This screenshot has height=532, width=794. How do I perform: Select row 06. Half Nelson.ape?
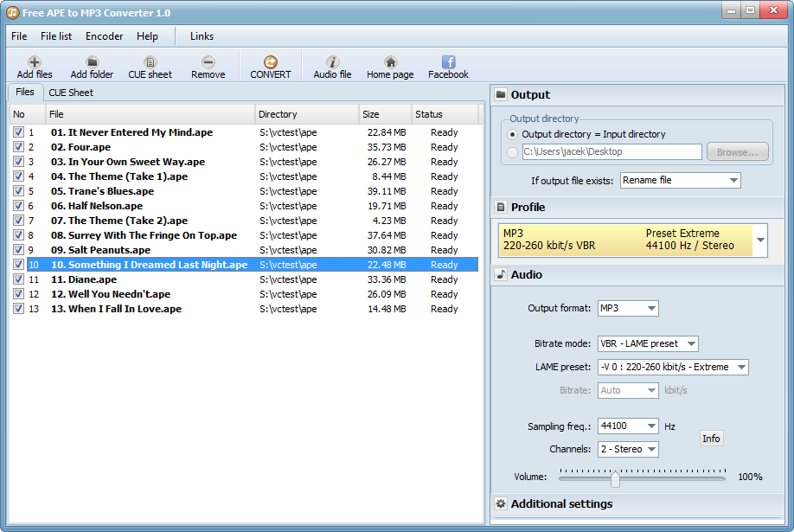pyautogui.click(x=245, y=206)
